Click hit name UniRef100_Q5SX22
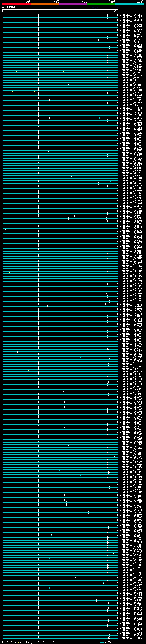The image size is (146, 644). [131, 457]
